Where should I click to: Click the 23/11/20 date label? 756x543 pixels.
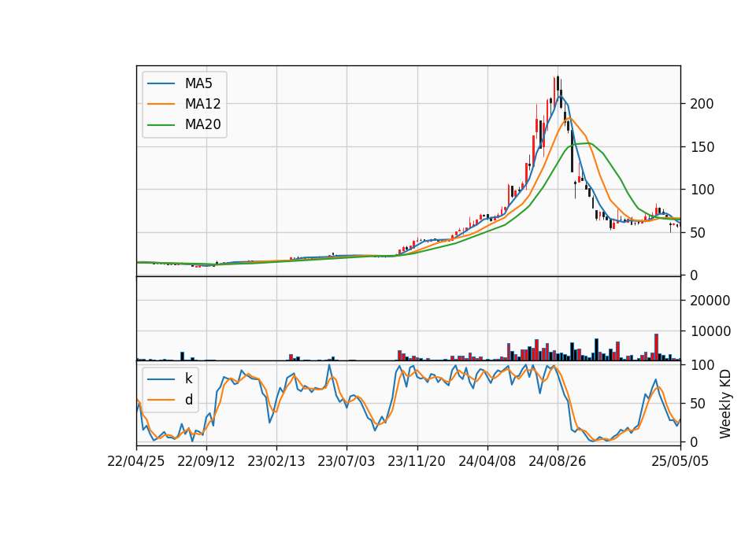coord(417,461)
